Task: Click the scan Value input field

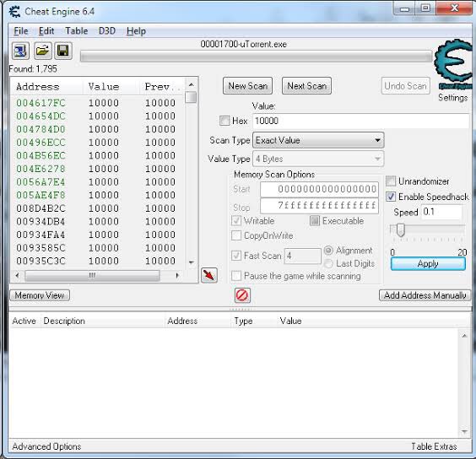Action: tap(360, 121)
